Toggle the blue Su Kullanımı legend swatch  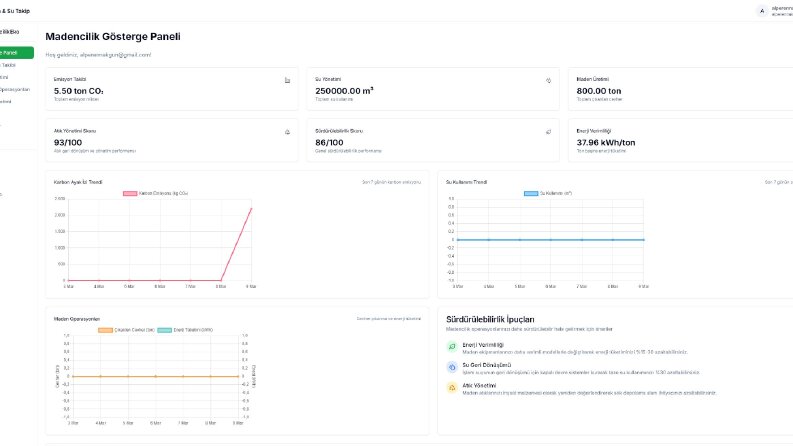531,193
